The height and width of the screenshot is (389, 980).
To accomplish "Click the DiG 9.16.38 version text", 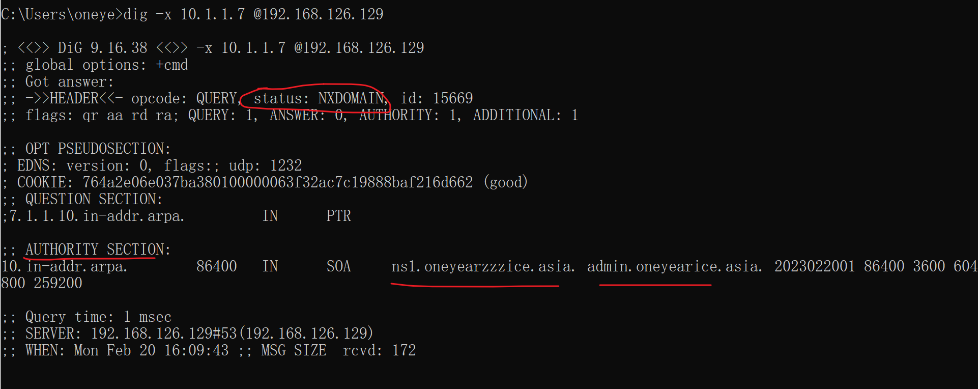I will (x=102, y=48).
